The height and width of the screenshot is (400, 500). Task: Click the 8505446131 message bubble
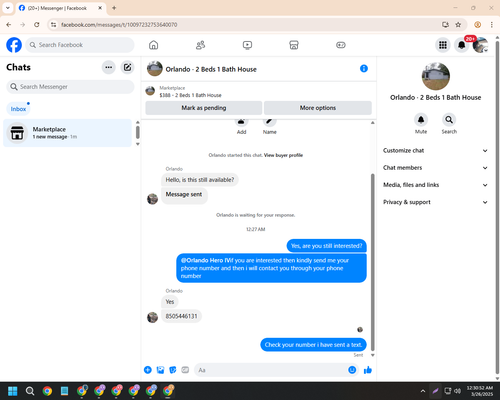tap(181, 316)
